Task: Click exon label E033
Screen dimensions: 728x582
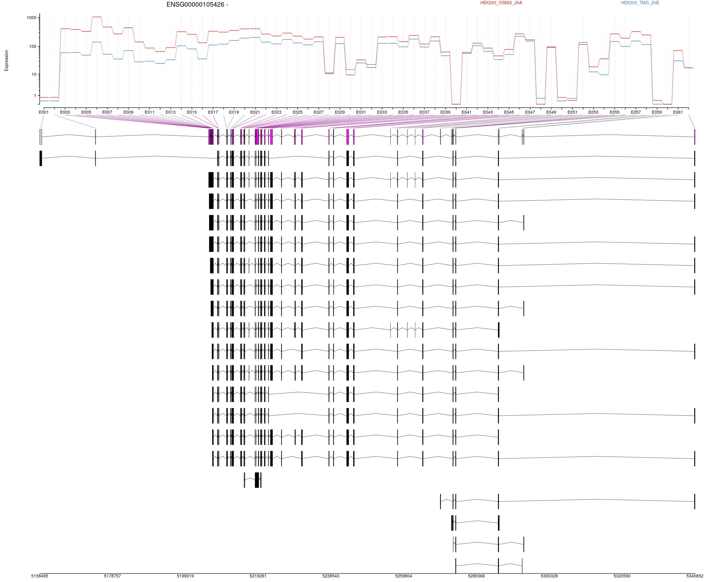Action: tap(382, 112)
